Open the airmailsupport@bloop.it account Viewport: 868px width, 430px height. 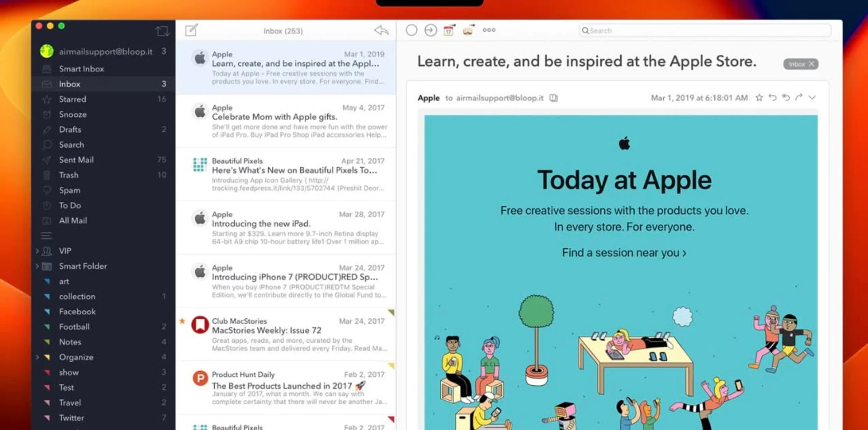pyautogui.click(x=103, y=52)
